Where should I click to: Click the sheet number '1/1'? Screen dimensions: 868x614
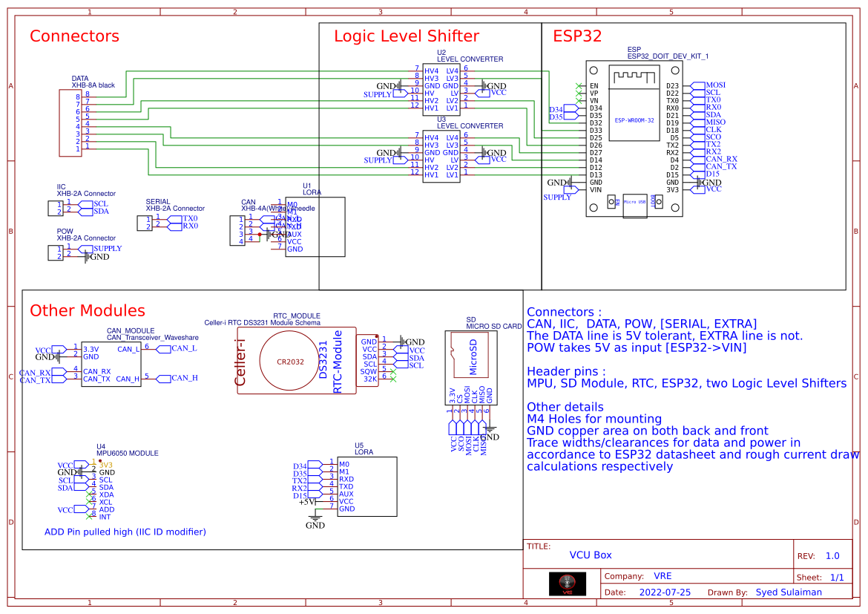tap(837, 578)
